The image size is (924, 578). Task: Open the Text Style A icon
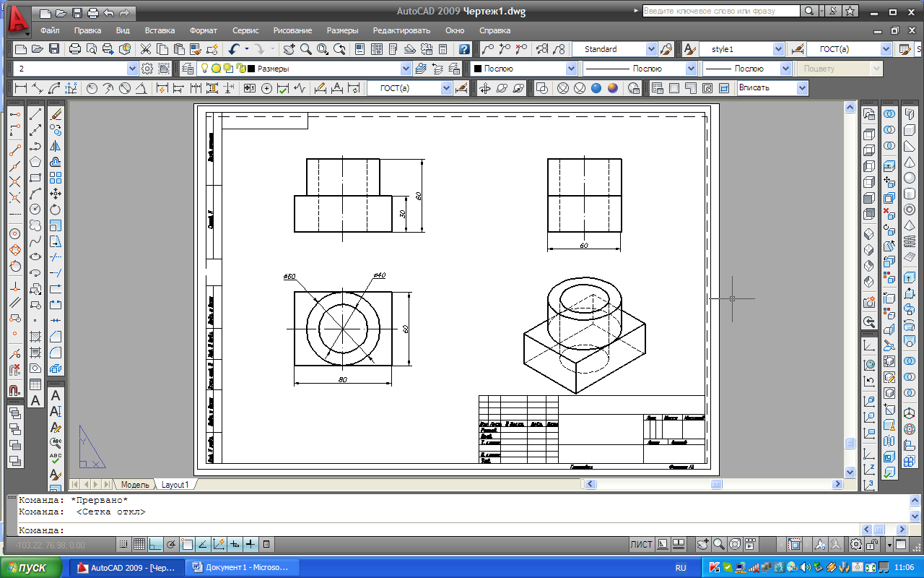[689, 49]
